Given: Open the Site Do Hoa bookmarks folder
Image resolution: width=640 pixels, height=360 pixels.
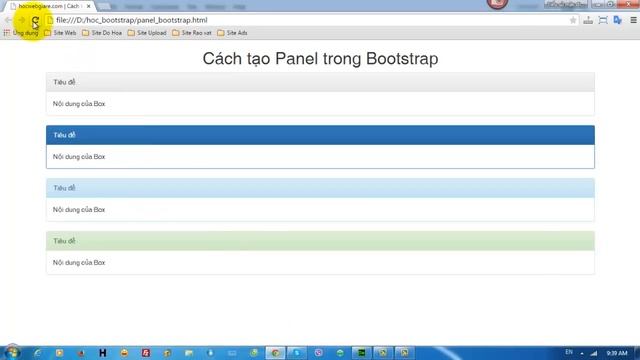Looking at the screenshot, I should [x=102, y=33].
